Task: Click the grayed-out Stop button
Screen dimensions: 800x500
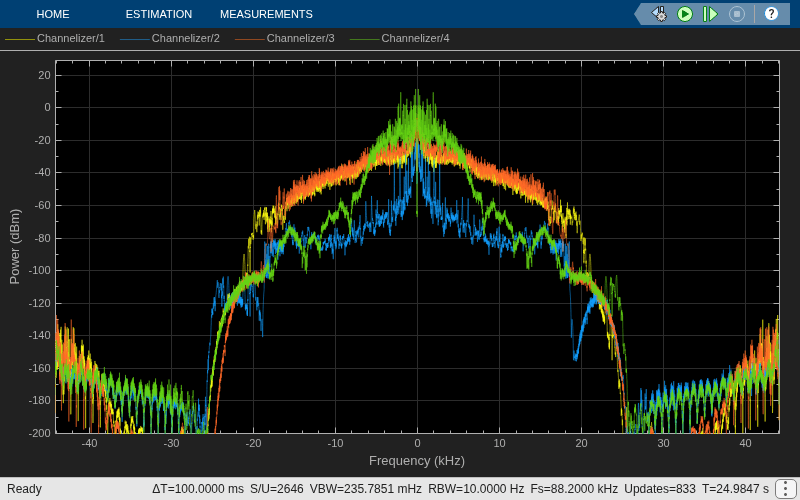Action: pyautogui.click(x=737, y=14)
